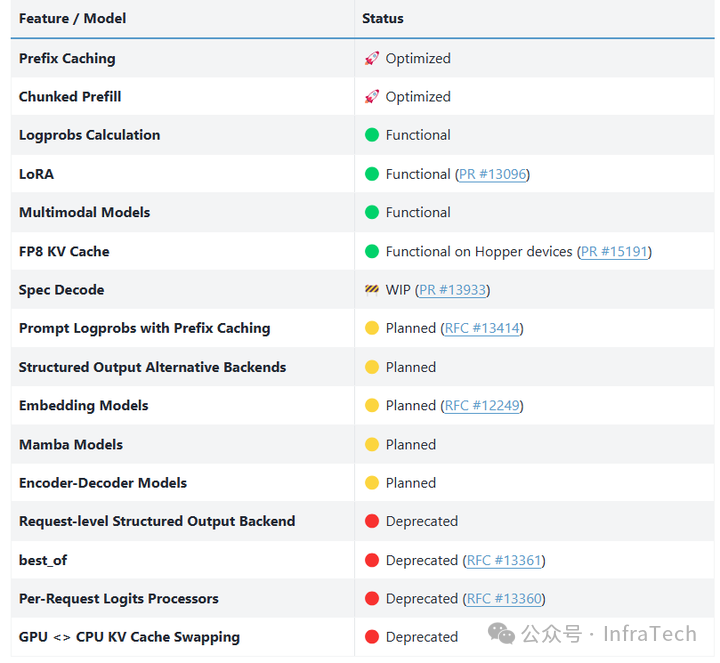The height and width of the screenshot is (663, 720).
Task: Open PR #15191 link for FP8 KV Cache
Action: 614,252
